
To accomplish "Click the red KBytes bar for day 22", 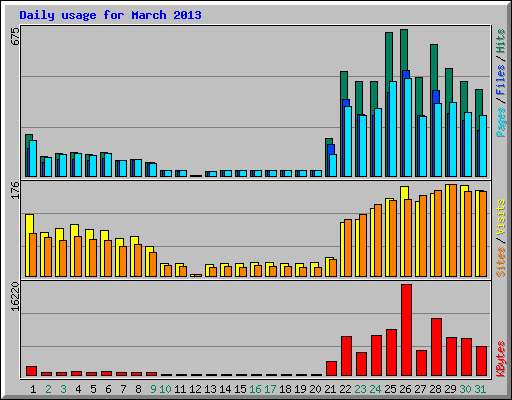I will pos(346,356).
